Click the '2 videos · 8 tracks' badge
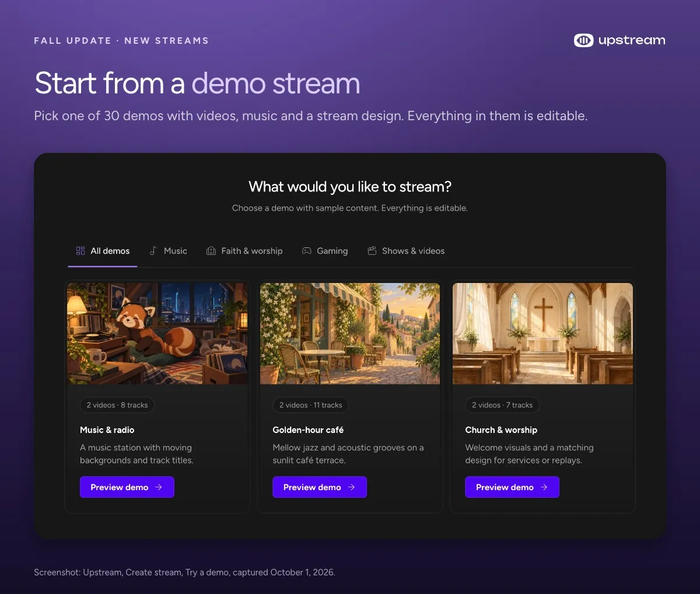The height and width of the screenshot is (594, 700). (x=117, y=405)
